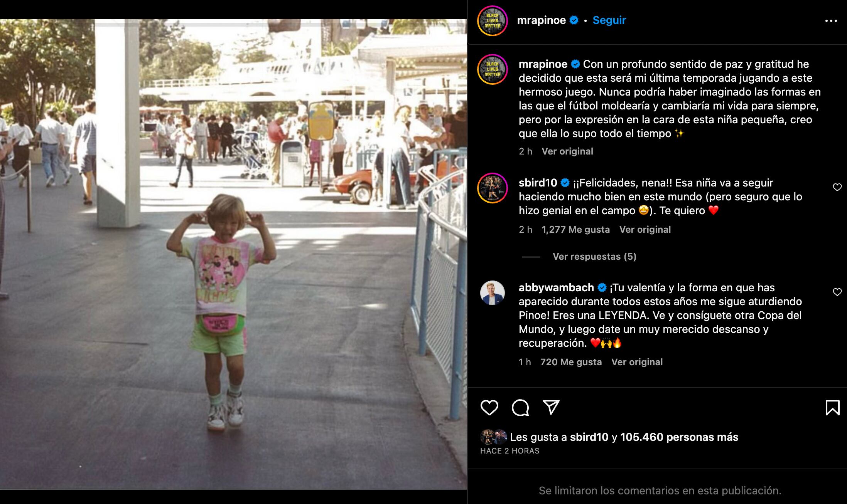Like the post with the heart icon

[x=489, y=407]
